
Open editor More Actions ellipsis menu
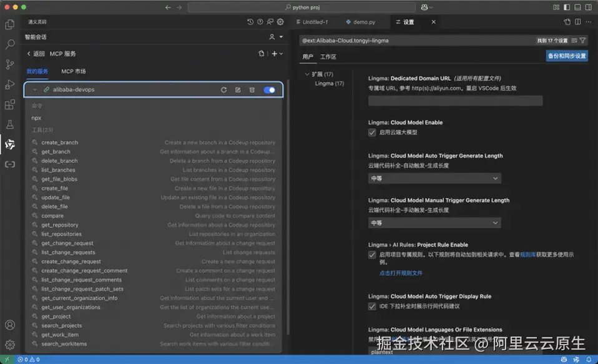coord(589,22)
